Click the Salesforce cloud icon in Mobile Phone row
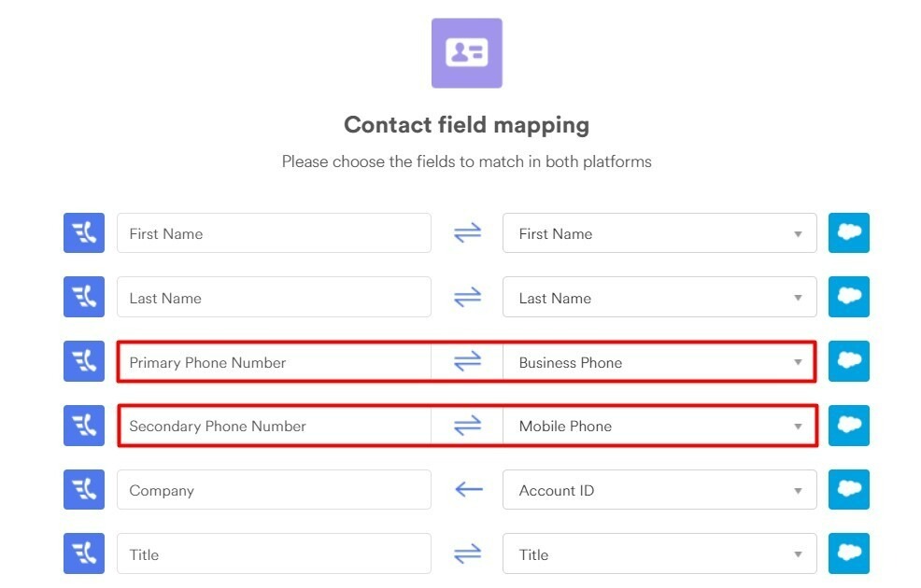Image resolution: width=921 pixels, height=588 pixels. [849, 426]
